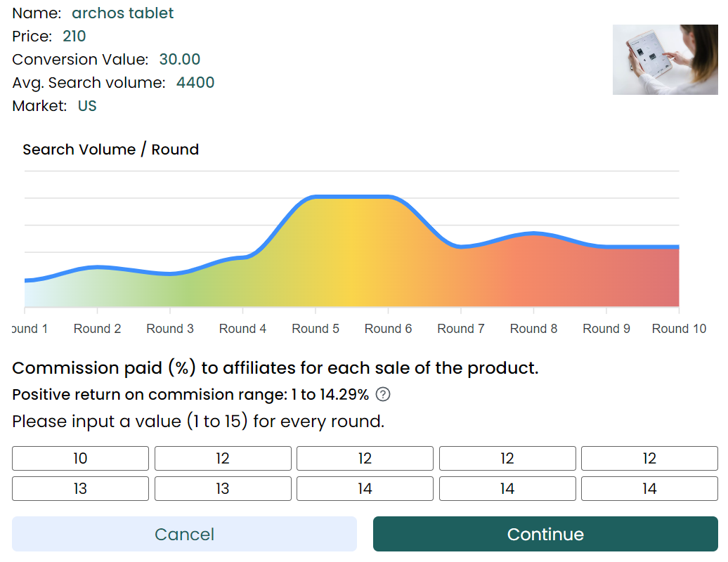The height and width of the screenshot is (562, 728).
Task: Click the Round 5 label under the chart
Action: coord(316,329)
